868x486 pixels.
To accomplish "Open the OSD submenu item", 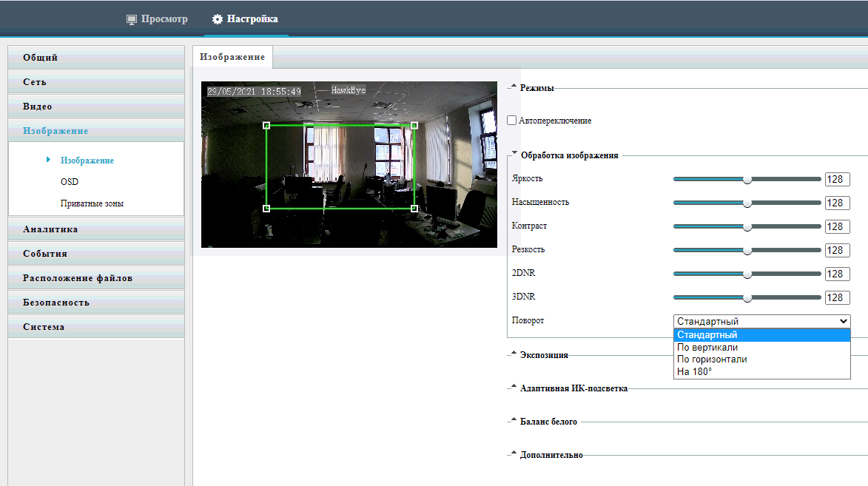I will 70,182.
